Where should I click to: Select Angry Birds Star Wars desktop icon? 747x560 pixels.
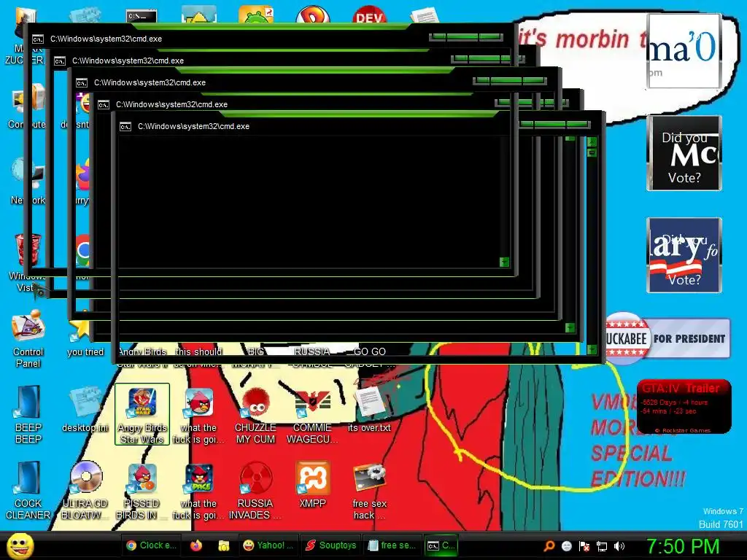pos(142,414)
